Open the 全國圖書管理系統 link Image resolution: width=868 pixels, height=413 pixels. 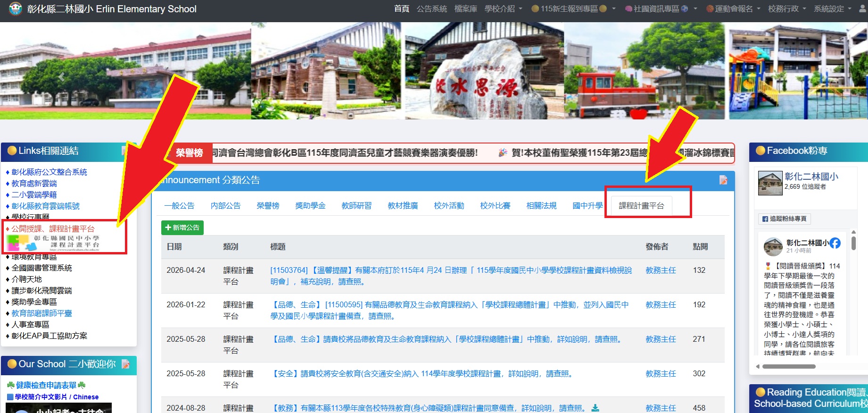41,268
